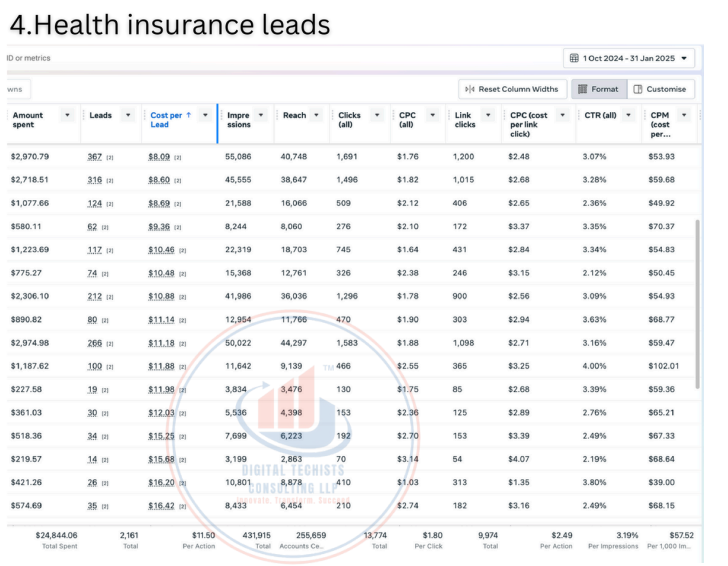Open the Clicks (all) column dropdown arrow
This screenshot has height=566, width=728.
point(377,116)
